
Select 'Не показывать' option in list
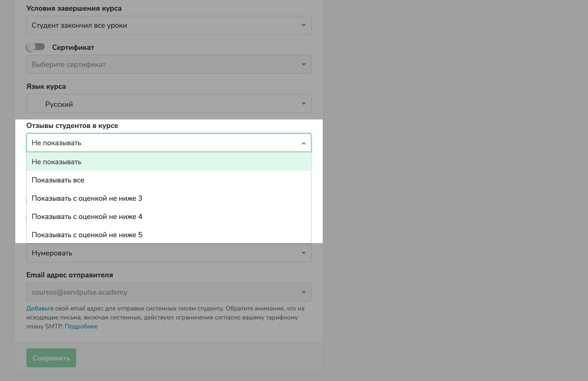tap(168, 162)
